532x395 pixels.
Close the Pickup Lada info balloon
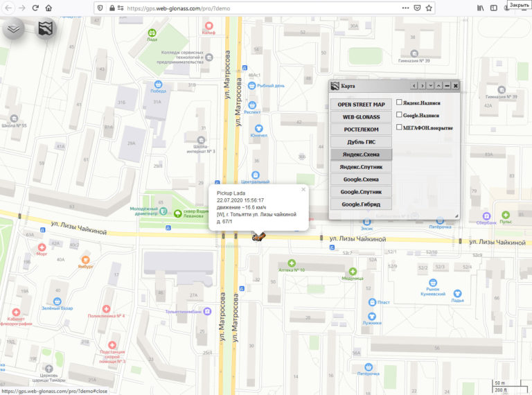303,190
